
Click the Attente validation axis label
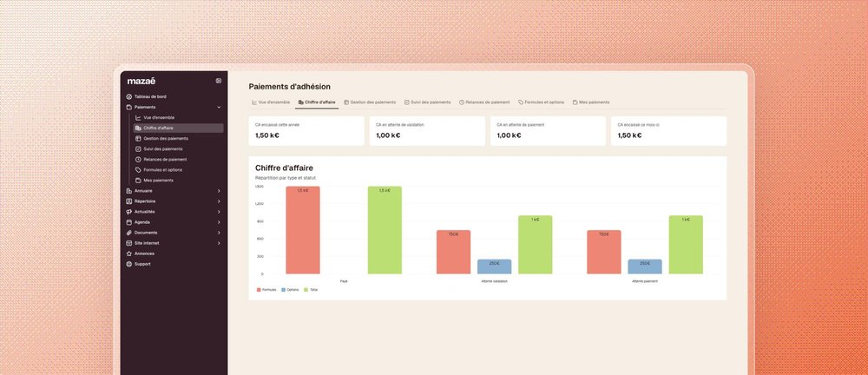tap(495, 281)
